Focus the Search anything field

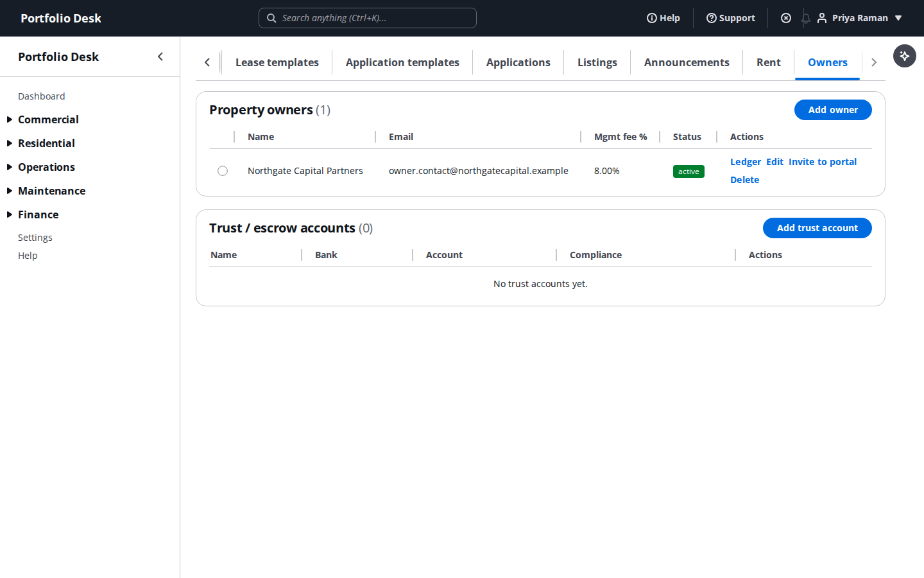[x=368, y=18]
